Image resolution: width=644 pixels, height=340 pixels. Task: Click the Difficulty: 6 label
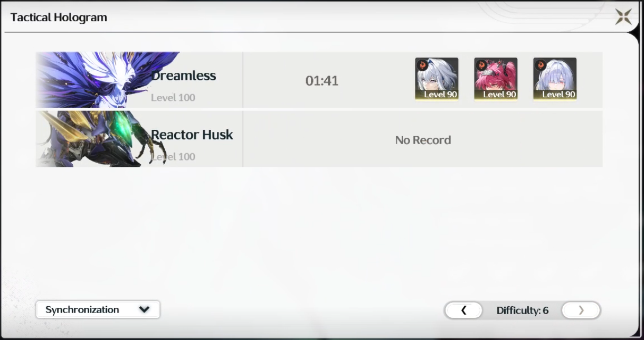click(522, 310)
